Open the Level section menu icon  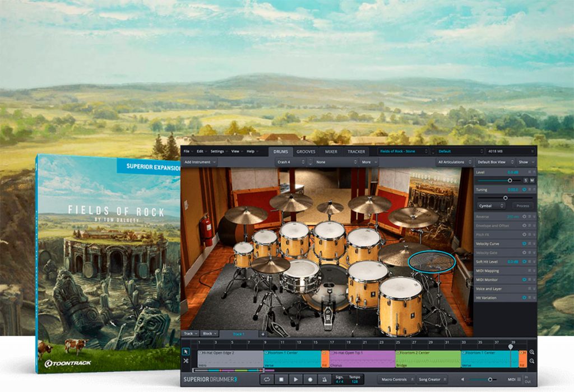pyautogui.click(x=529, y=172)
